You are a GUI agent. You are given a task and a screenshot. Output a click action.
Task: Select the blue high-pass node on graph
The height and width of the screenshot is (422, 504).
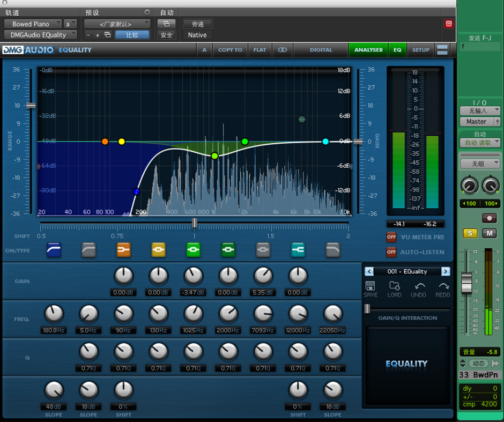click(137, 191)
